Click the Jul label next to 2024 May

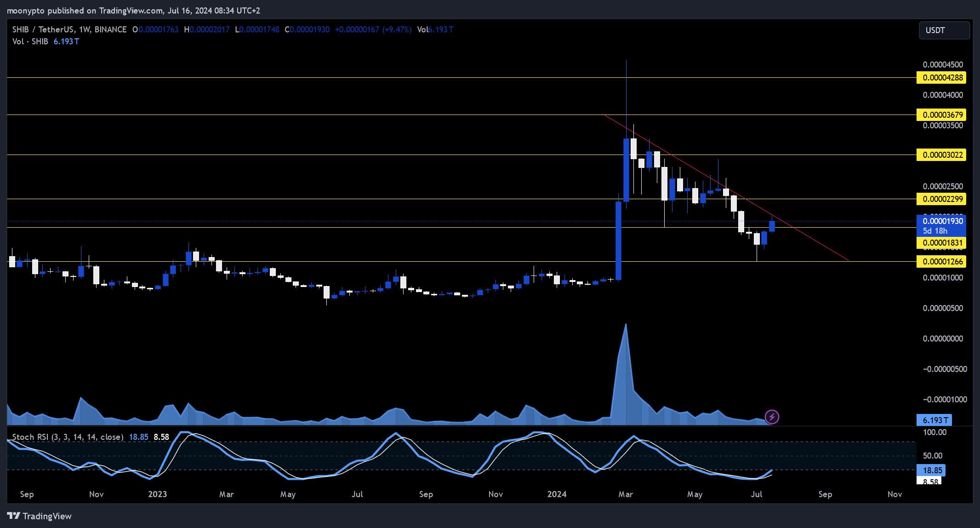(x=757, y=494)
